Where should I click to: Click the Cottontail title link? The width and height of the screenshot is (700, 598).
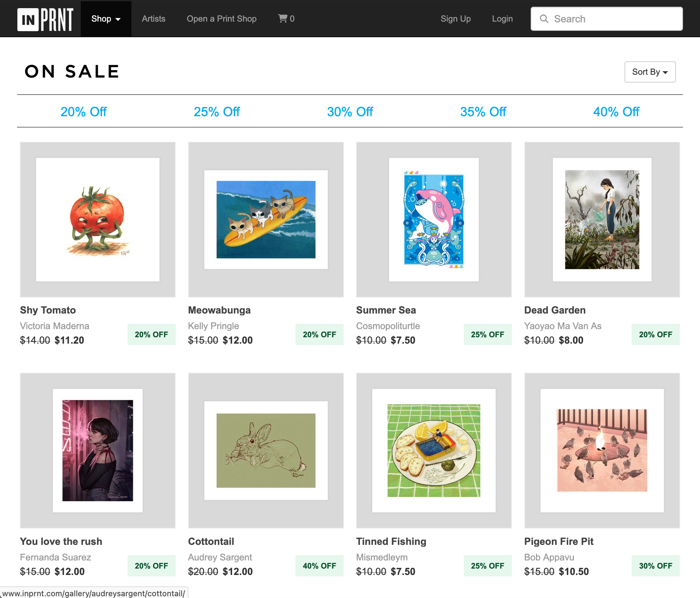pyautogui.click(x=211, y=541)
